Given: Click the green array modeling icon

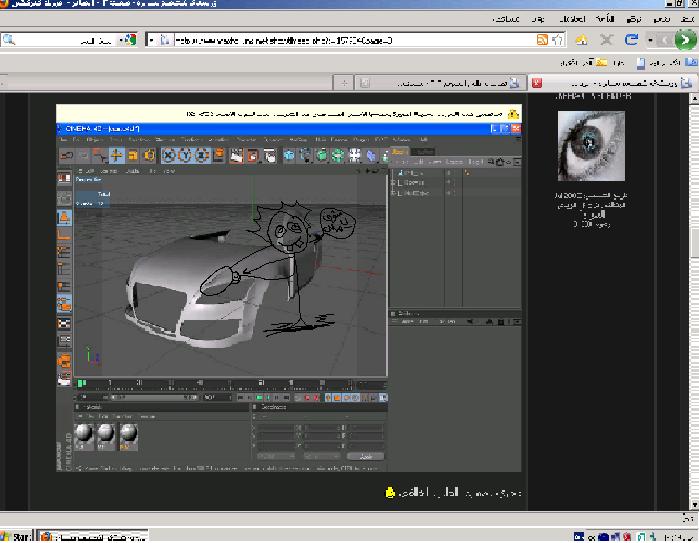Looking at the screenshot, I should tap(338, 156).
